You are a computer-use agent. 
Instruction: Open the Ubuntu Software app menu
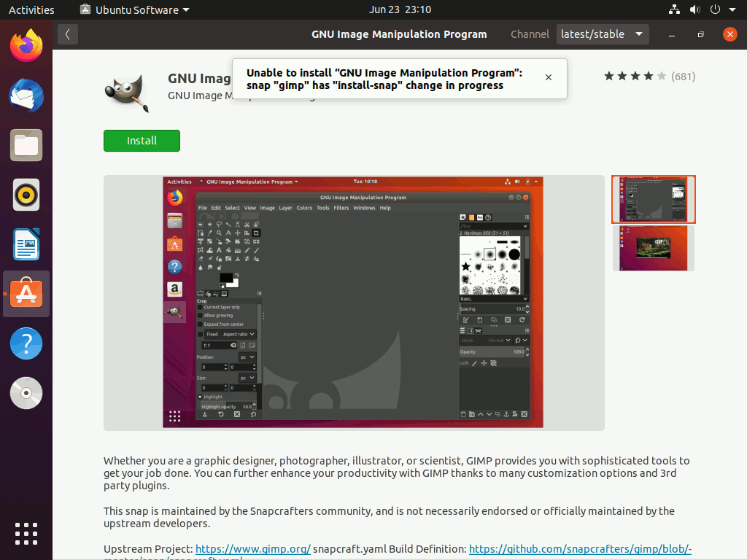click(x=135, y=9)
